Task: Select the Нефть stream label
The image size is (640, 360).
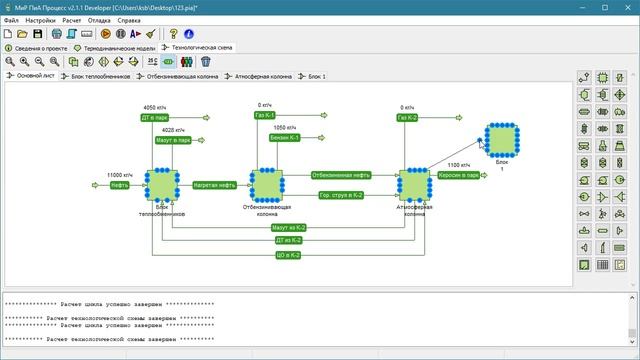Action: tap(120, 185)
